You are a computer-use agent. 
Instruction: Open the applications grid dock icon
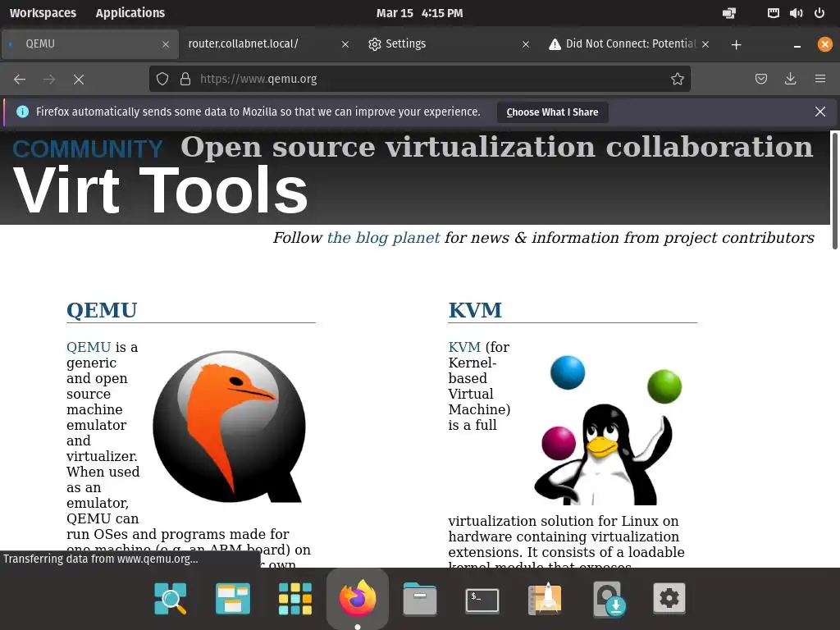(295, 598)
